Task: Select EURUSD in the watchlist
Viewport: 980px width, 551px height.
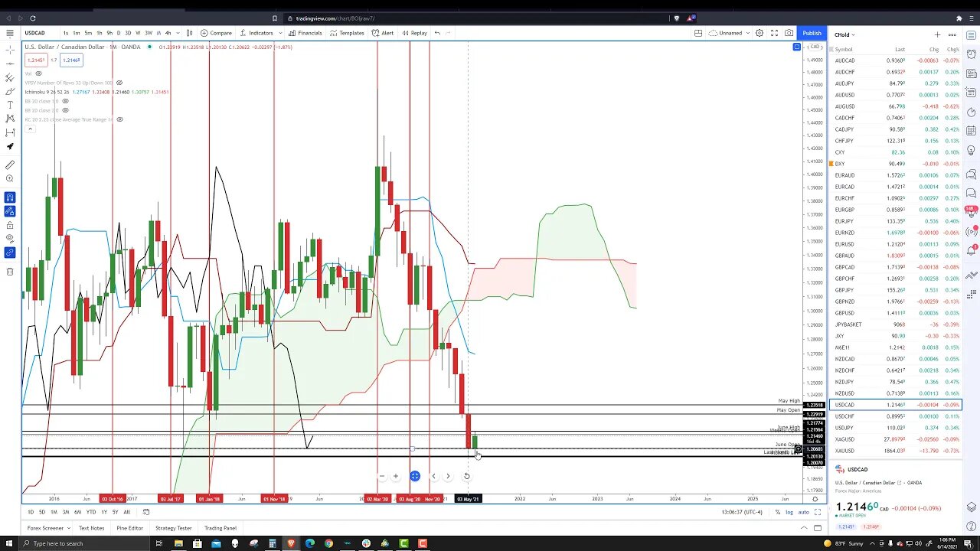Action: pyautogui.click(x=895, y=244)
